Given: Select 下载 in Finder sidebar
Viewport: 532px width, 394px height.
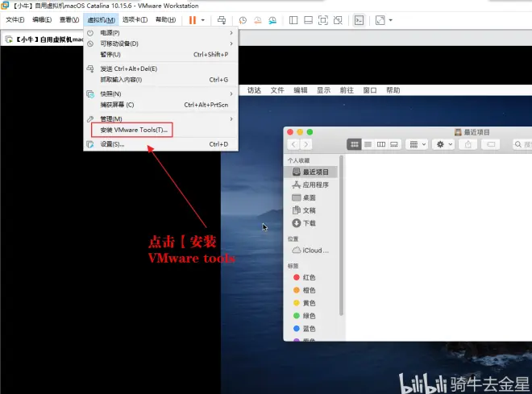Looking at the screenshot, I should [311, 223].
